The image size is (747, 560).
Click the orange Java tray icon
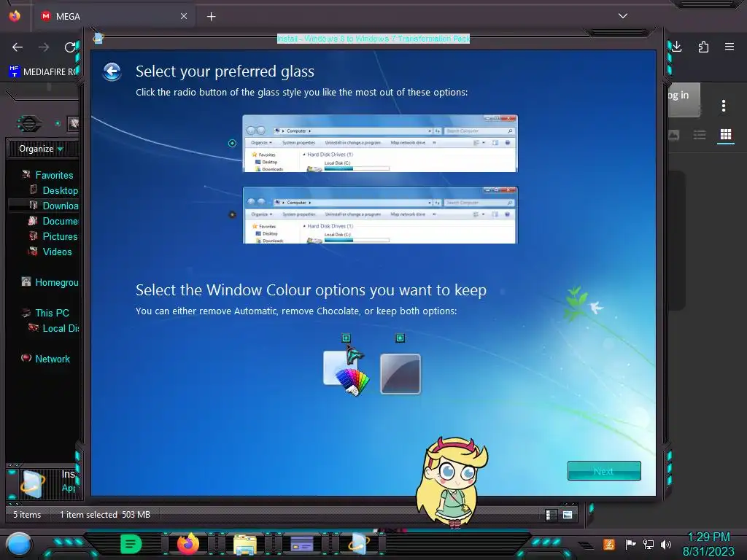click(609, 544)
